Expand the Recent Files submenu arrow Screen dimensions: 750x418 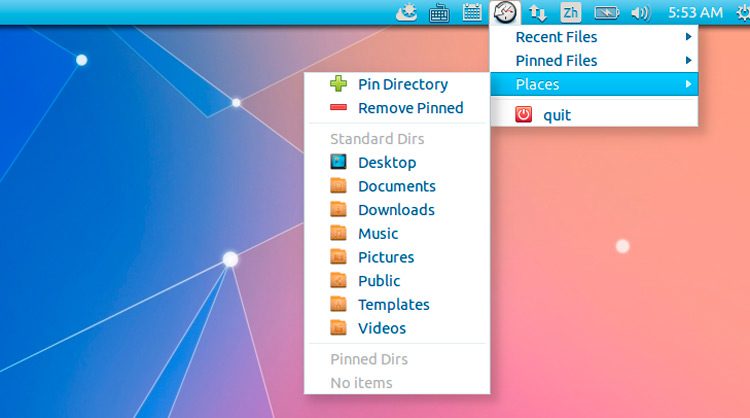point(688,37)
